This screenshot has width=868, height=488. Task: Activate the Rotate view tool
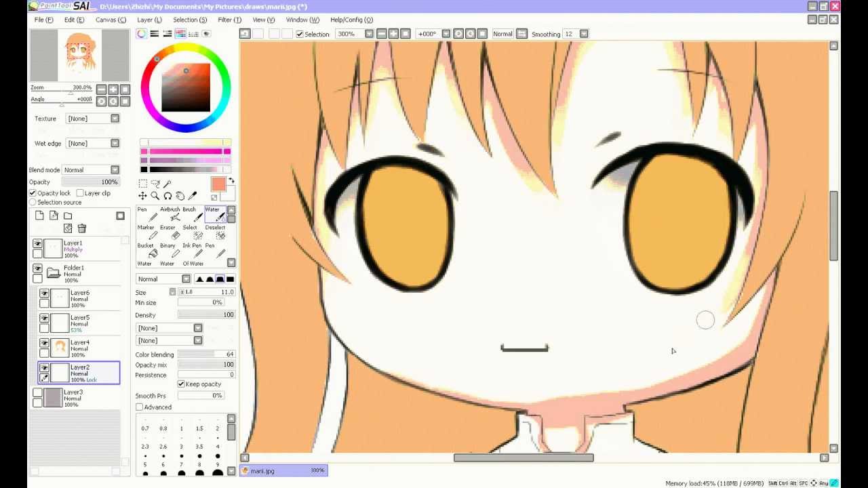pos(167,196)
